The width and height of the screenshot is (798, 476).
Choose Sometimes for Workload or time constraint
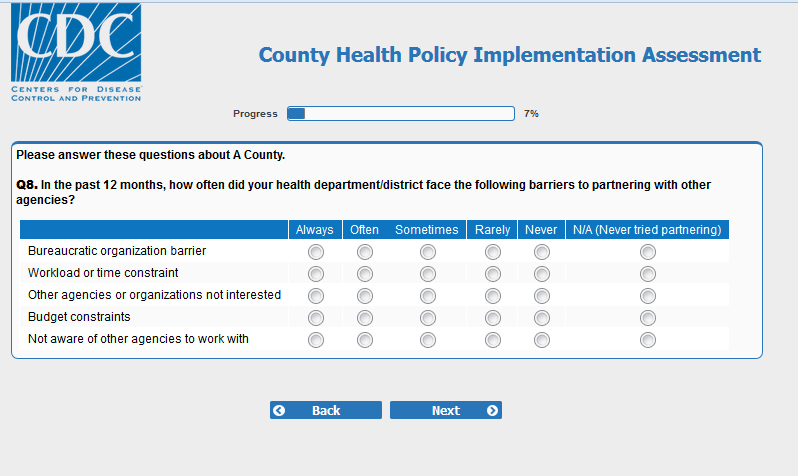tap(428, 274)
